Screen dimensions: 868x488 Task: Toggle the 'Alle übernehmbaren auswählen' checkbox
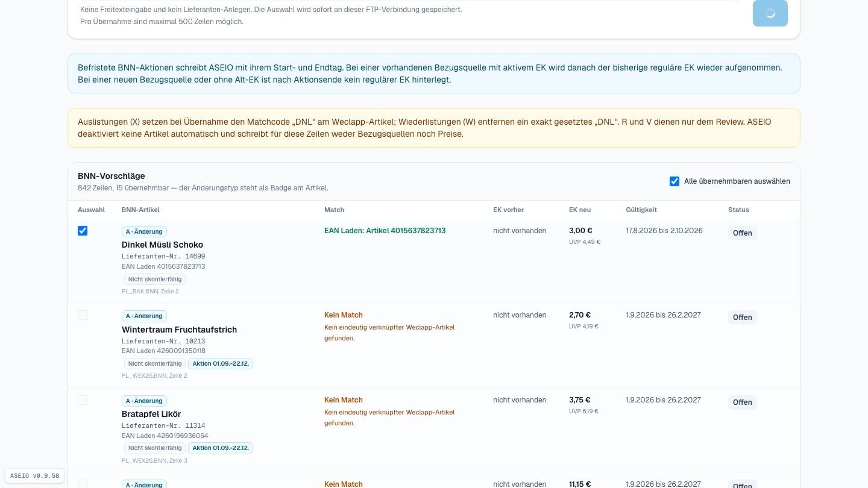tap(675, 181)
